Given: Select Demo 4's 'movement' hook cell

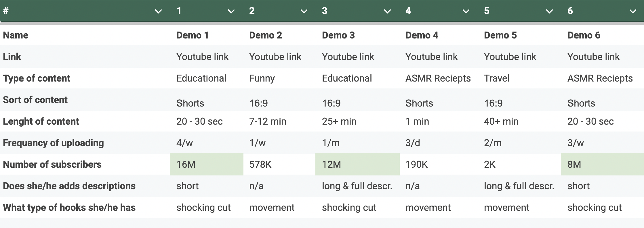Looking at the screenshot, I should pyautogui.click(x=428, y=207).
